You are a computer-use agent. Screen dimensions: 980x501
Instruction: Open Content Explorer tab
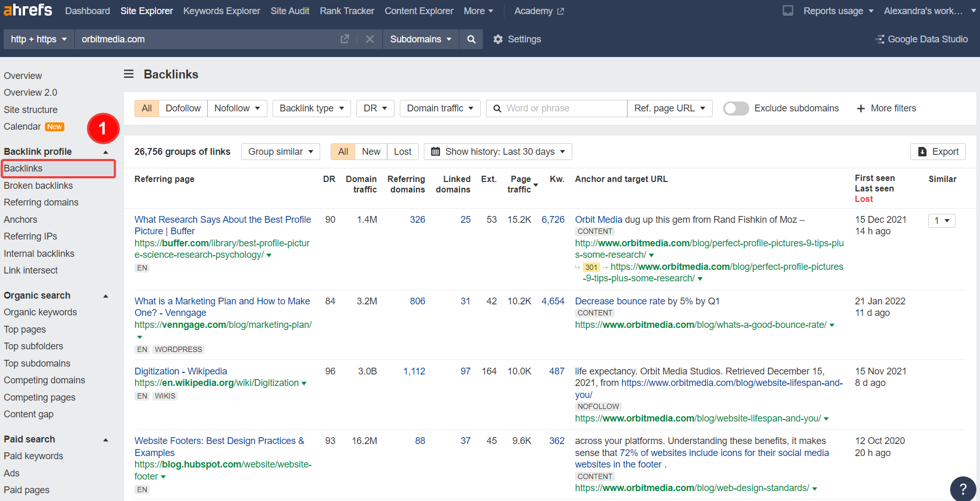coord(419,11)
